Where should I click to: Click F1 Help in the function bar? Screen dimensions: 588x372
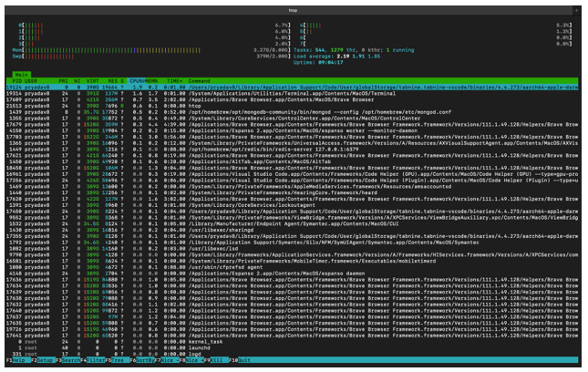click(18, 360)
